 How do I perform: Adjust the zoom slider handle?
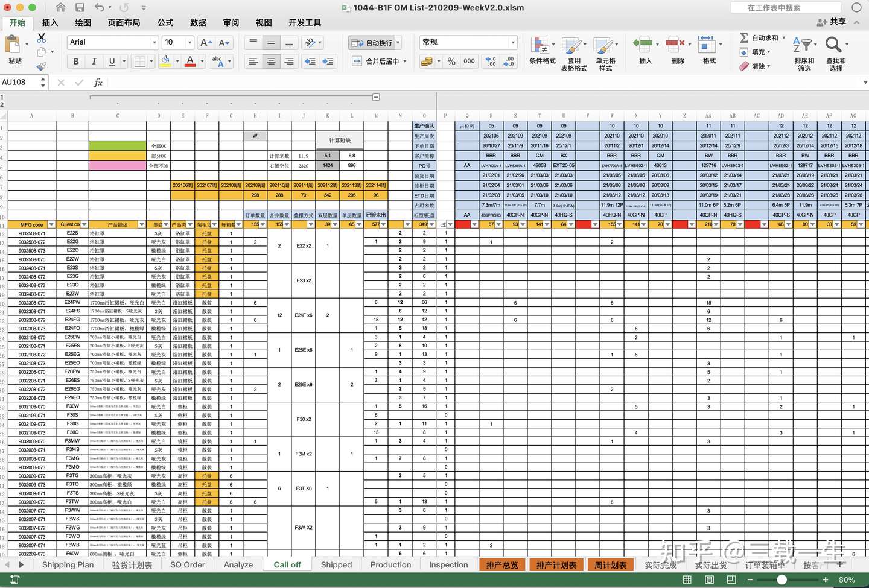(782, 580)
